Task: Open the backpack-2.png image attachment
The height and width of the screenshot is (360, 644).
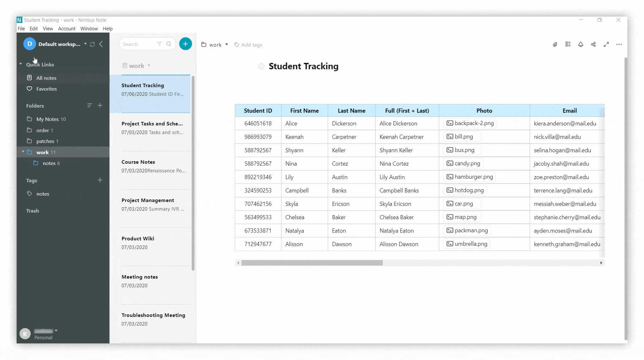Action: pyautogui.click(x=470, y=123)
